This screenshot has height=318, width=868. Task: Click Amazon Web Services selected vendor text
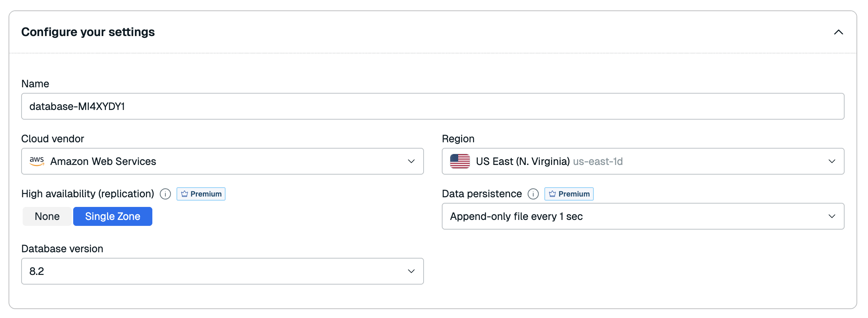coord(103,161)
